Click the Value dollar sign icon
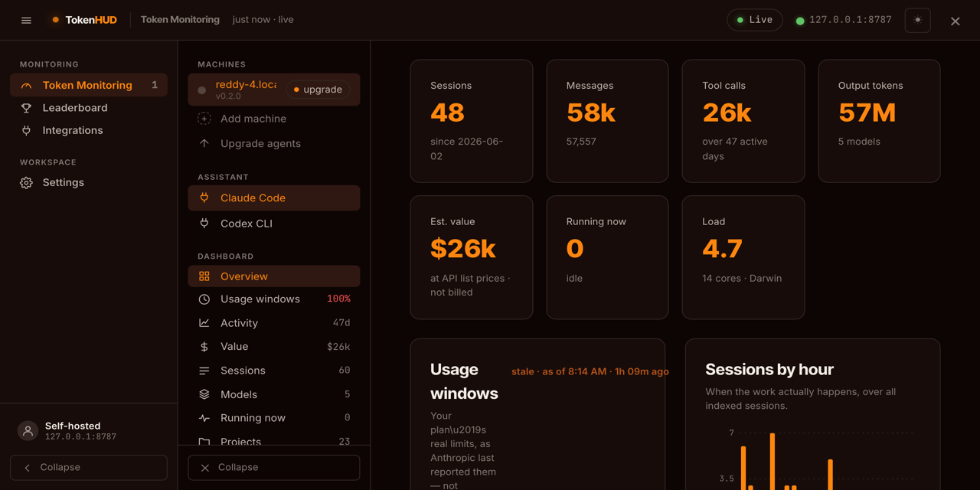Screen dimensions: 980x490 click(x=204, y=347)
